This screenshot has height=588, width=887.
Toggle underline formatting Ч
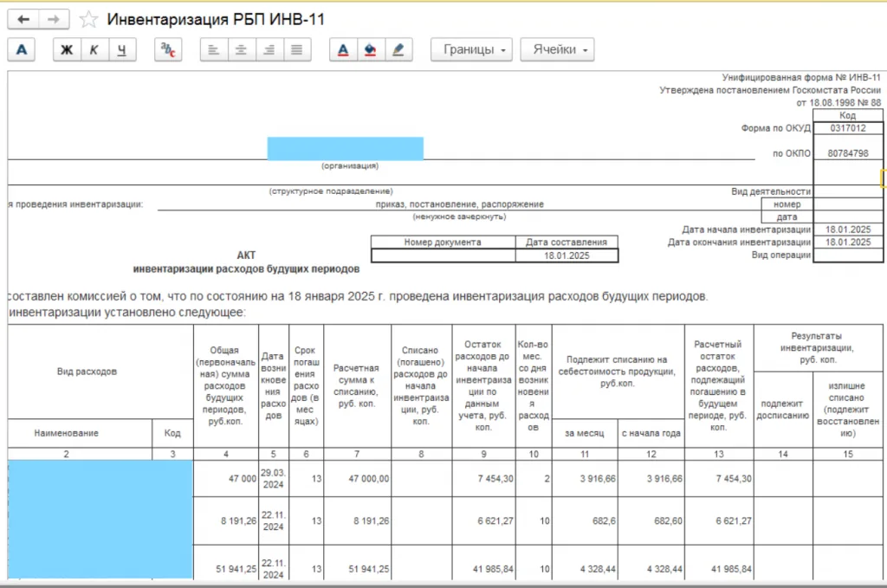coord(121,49)
